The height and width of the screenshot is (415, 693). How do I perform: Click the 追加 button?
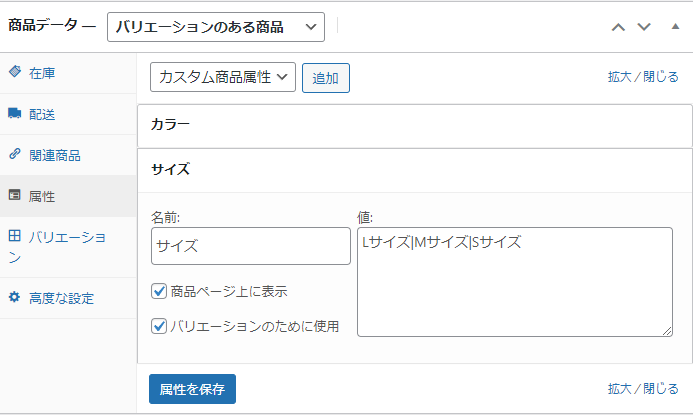pos(326,78)
